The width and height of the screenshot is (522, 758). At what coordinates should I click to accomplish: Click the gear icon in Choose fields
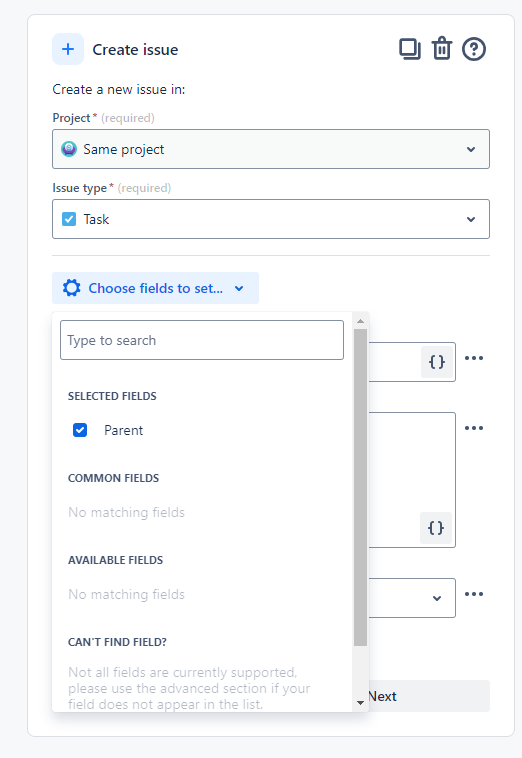tap(72, 288)
